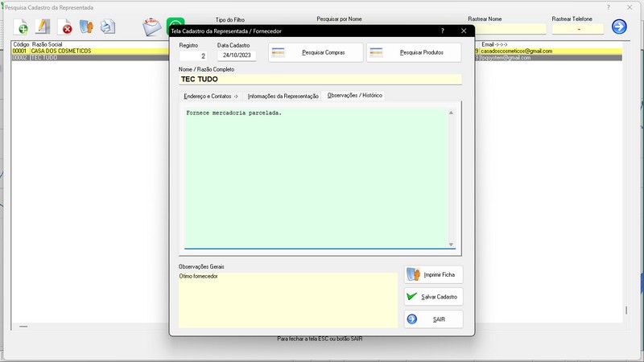Click the edit record pencil icon

pos(43,27)
